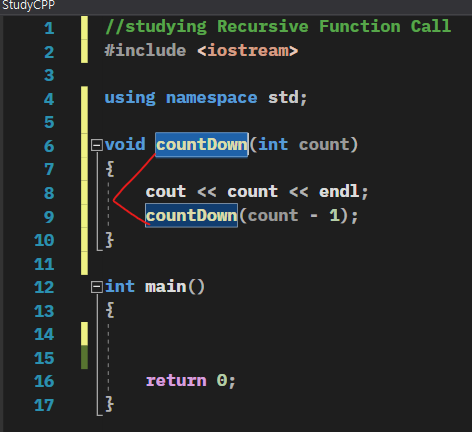The image size is (472, 432).
Task: Click line number 13 in the gutter
Action: pyautogui.click(x=44, y=311)
